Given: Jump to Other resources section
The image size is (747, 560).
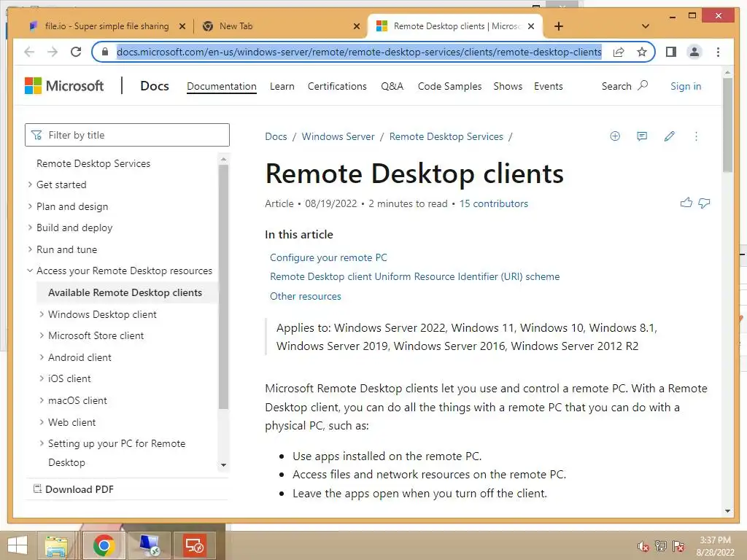Looking at the screenshot, I should [306, 296].
